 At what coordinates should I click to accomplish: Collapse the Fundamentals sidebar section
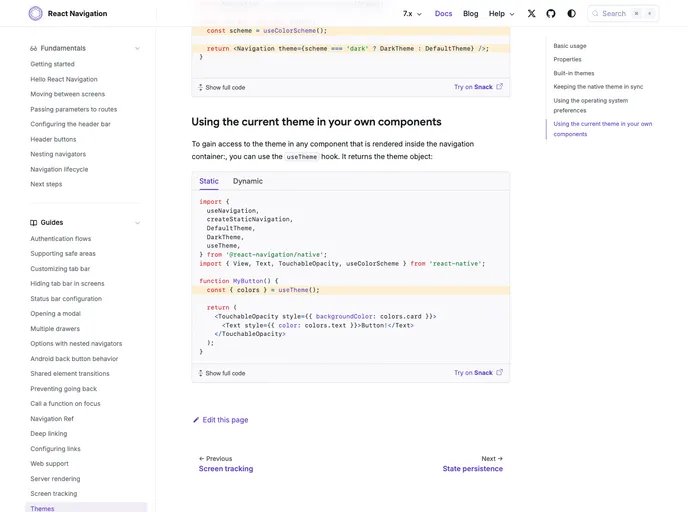(x=137, y=48)
